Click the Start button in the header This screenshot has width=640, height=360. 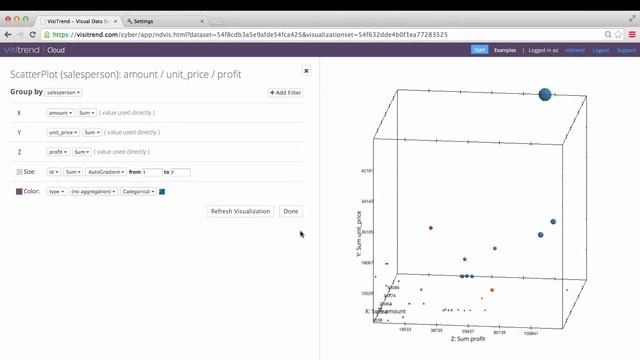tap(479, 50)
